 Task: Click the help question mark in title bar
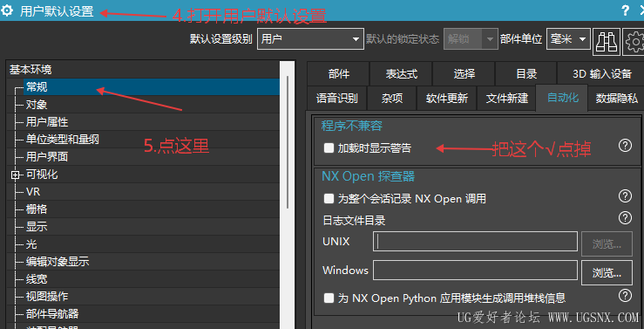point(625,10)
